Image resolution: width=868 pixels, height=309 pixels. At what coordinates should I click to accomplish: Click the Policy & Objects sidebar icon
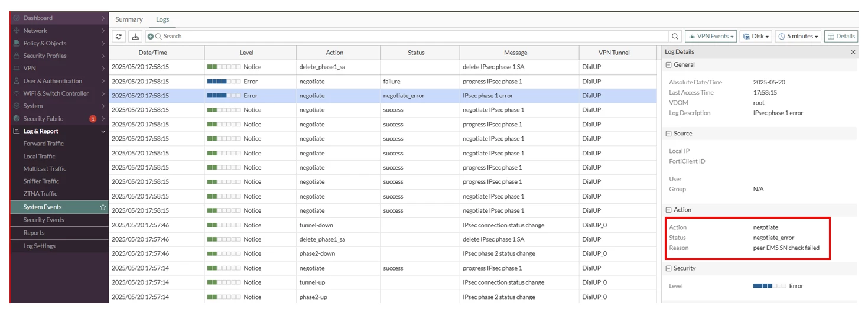click(17, 43)
